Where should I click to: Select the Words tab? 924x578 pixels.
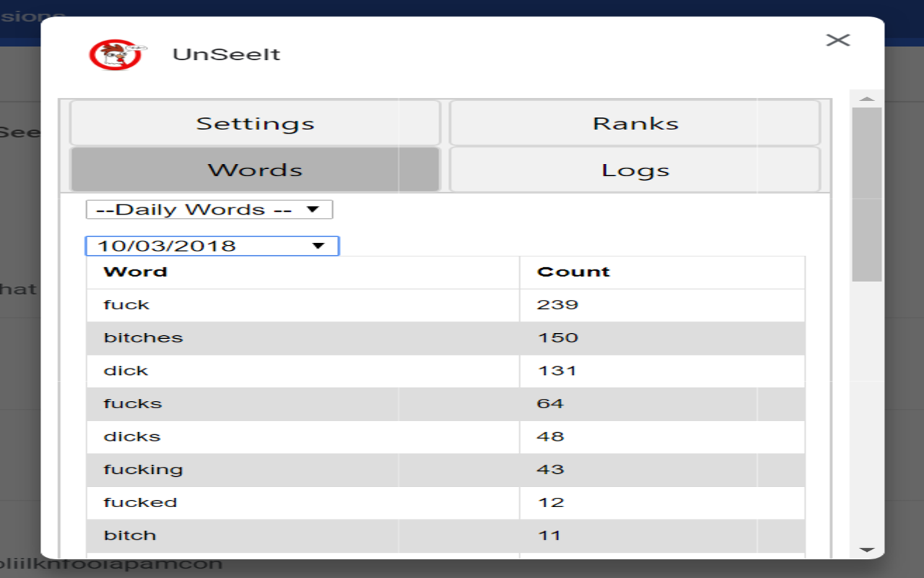255,171
